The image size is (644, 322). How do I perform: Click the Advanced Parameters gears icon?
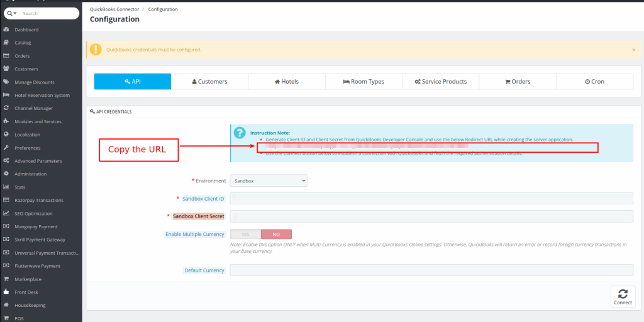(6, 161)
